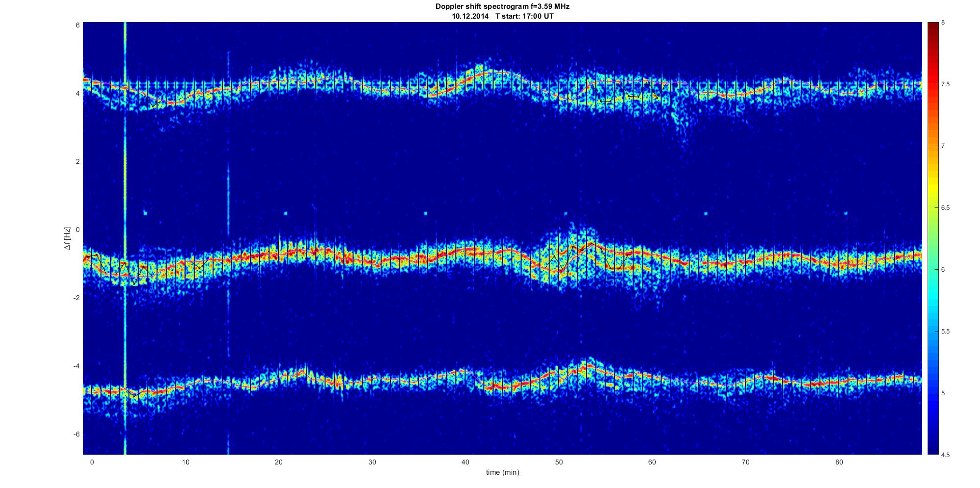
Task: Click the colorbar tick label 4.5
Action: click(x=946, y=455)
